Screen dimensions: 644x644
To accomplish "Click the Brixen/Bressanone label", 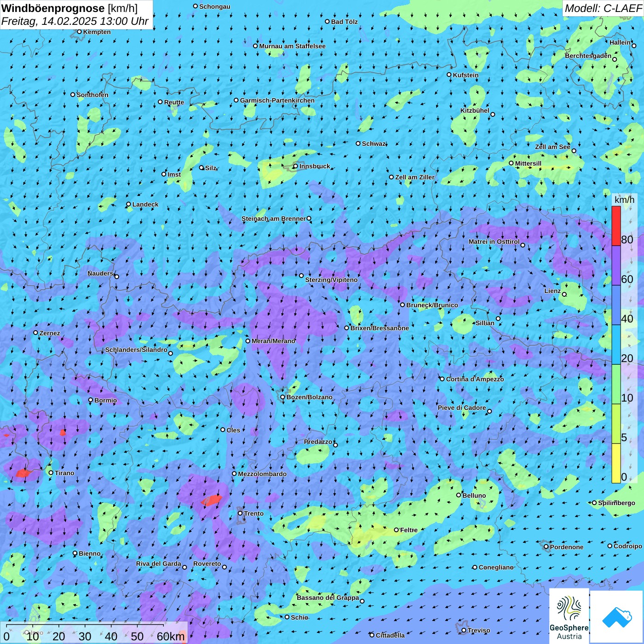I will click(380, 328).
